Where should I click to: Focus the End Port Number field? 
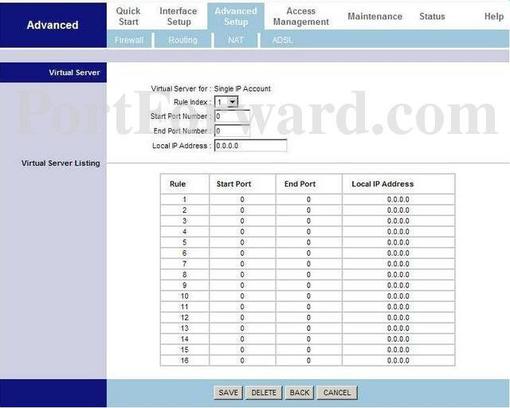coord(232,131)
